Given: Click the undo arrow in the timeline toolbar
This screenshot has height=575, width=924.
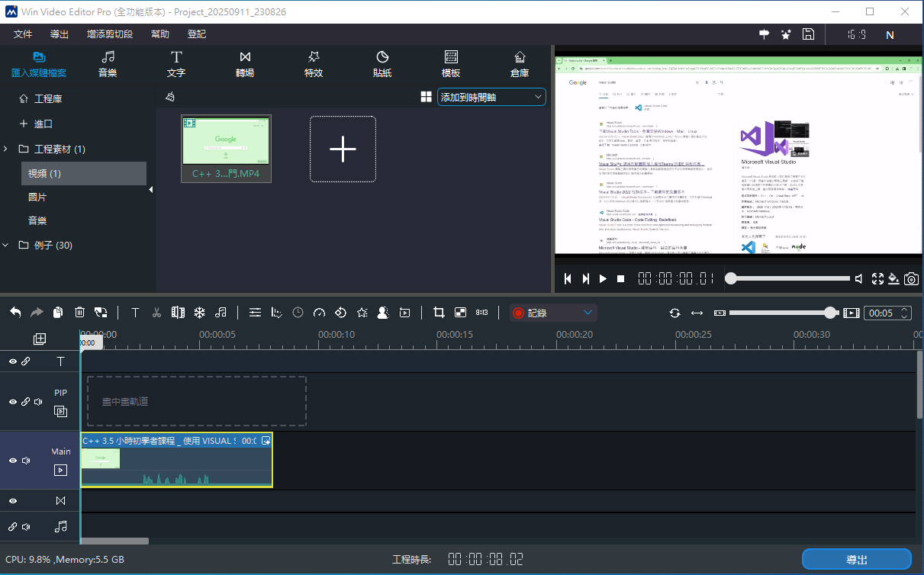Looking at the screenshot, I should click(x=15, y=312).
